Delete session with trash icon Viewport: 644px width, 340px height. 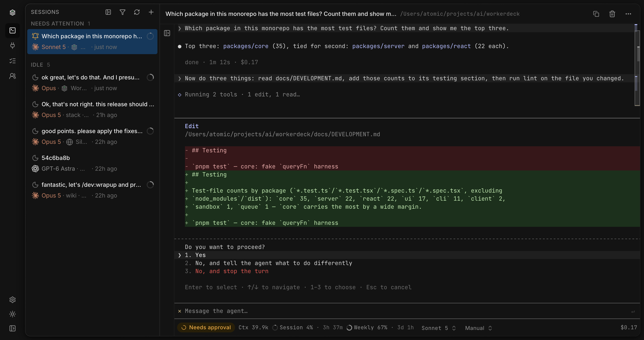pyautogui.click(x=612, y=14)
